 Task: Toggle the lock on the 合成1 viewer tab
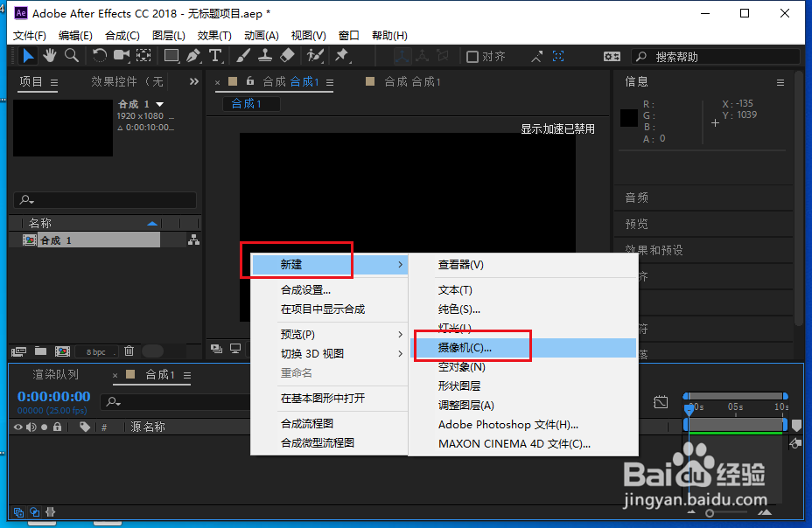coord(250,80)
